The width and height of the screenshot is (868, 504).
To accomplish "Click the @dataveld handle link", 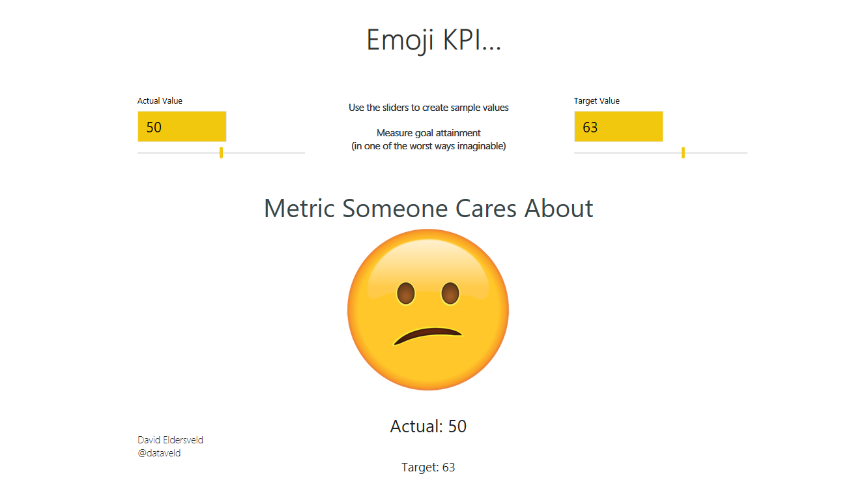I will click(158, 453).
